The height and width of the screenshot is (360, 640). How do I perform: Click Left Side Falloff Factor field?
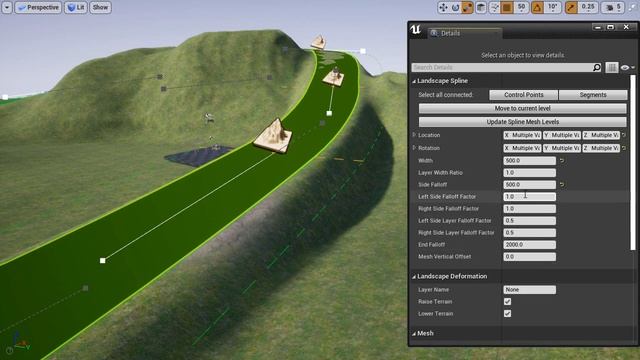coord(529,197)
